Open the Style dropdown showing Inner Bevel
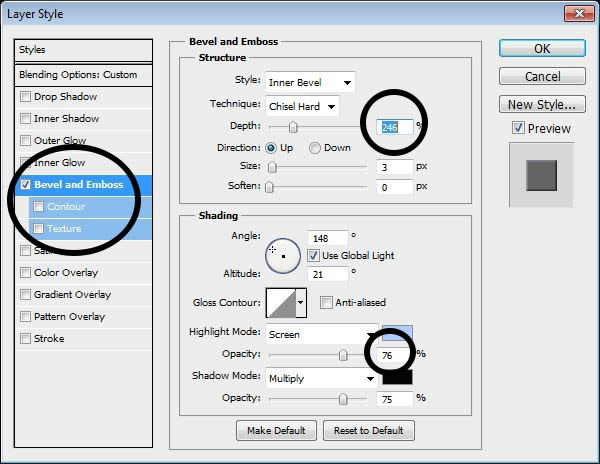 tap(310, 82)
